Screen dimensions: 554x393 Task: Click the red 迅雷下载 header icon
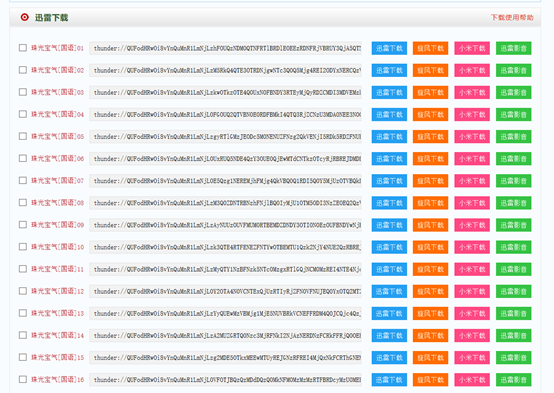[x=24, y=17]
